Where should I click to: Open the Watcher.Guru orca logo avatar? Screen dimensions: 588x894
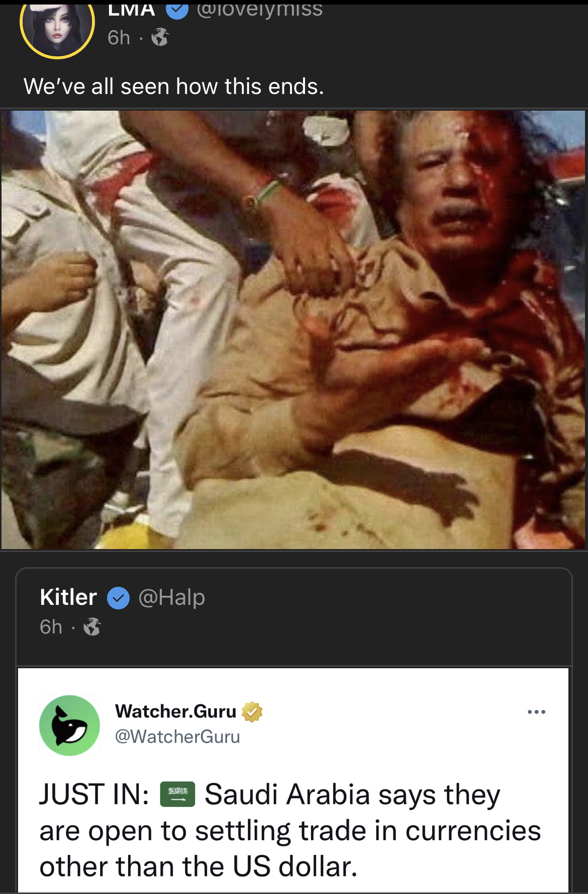point(69,725)
